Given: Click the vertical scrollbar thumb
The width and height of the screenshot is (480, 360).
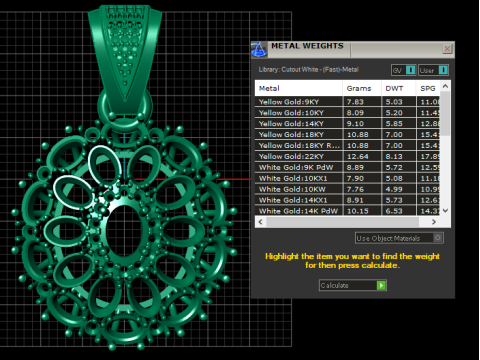Looking at the screenshot, I should pyautogui.click(x=445, y=113).
